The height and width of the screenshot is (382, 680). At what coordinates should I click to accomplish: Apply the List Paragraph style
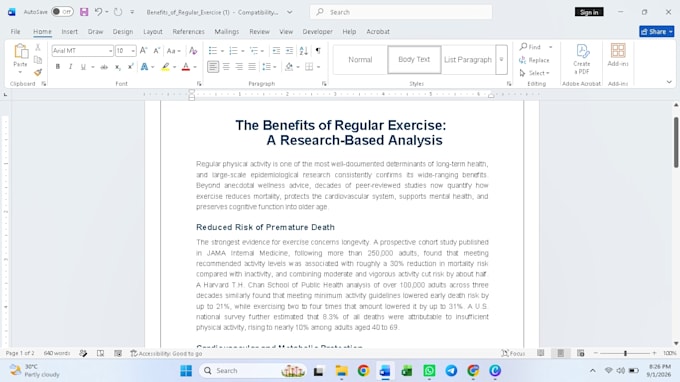[468, 60]
